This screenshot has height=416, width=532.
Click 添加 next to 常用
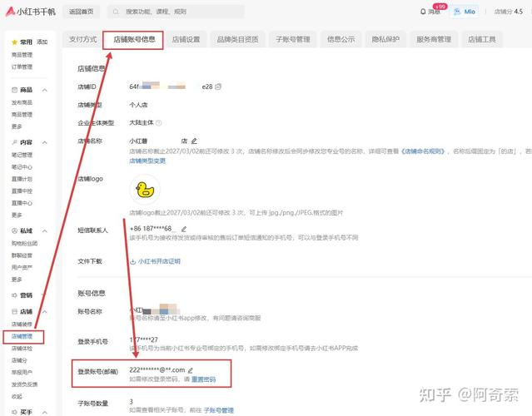[x=42, y=42]
